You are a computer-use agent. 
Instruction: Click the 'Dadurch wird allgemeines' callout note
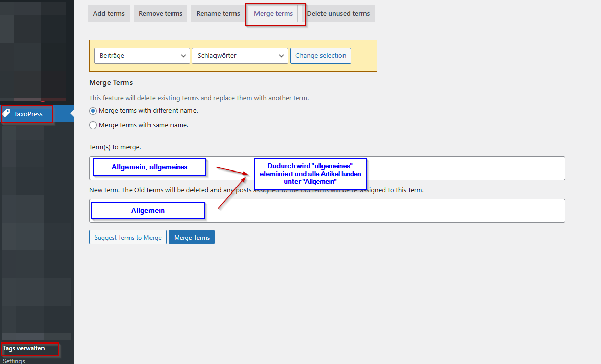tap(310, 174)
